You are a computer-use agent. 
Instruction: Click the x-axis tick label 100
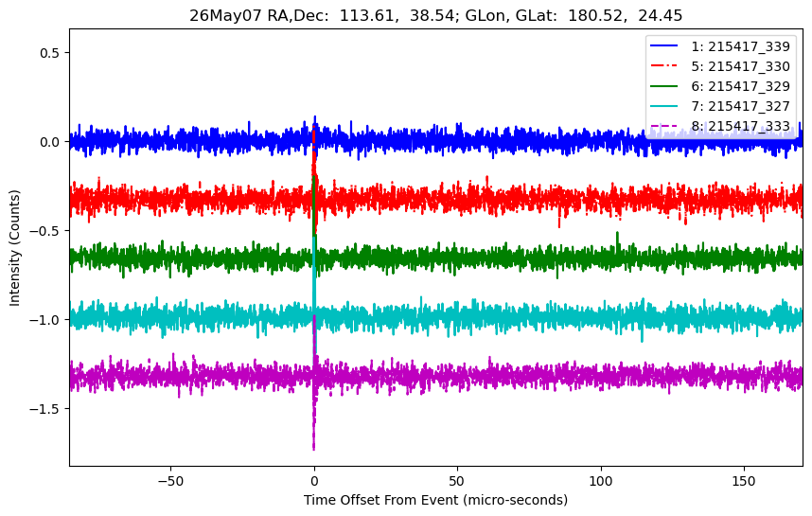tap(601, 481)
